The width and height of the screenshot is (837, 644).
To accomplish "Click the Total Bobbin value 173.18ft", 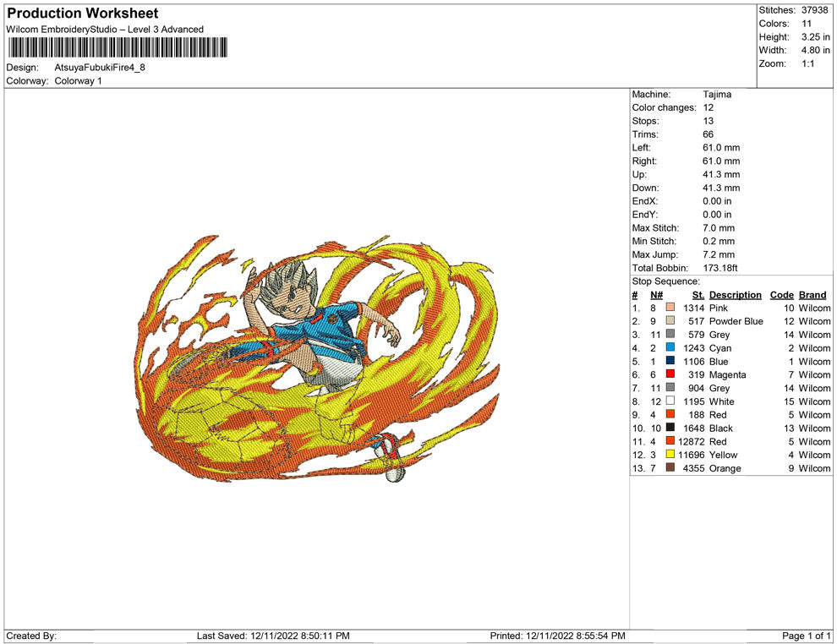I will pos(720,268).
